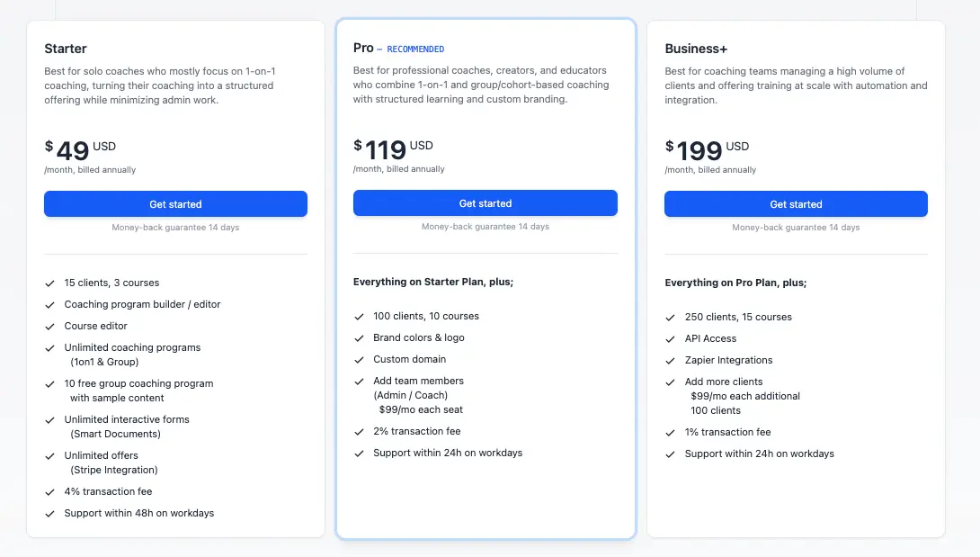
Task: Click the checkmark beside 2% transaction fee
Action: pyautogui.click(x=359, y=432)
